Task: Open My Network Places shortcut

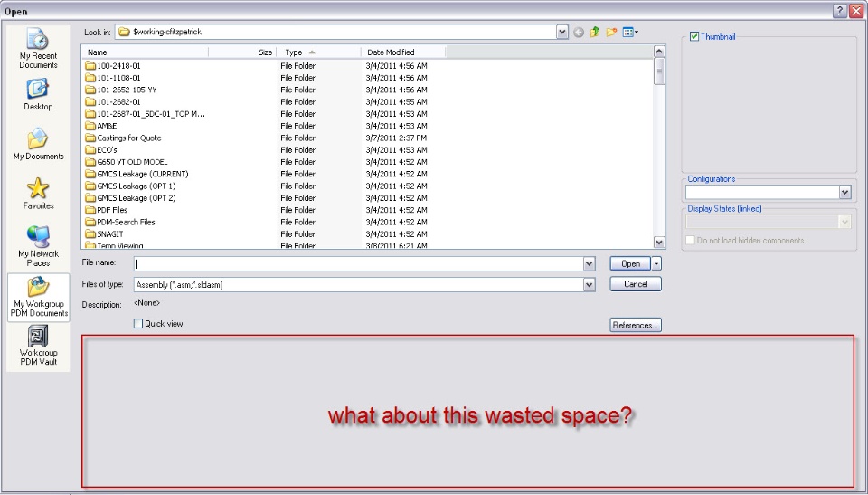Action: [38, 245]
